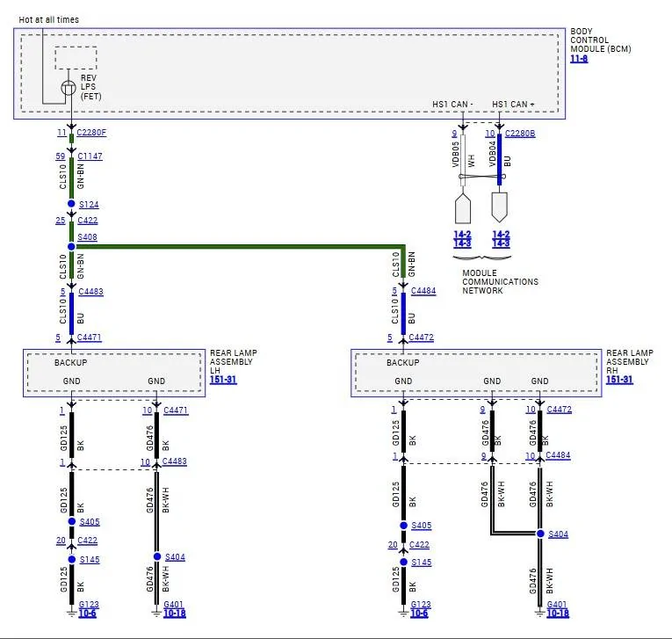Open G401 ground link on LH side
Image resolution: width=672 pixels, height=639 pixels.
pyautogui.click(x=173, y=604)
